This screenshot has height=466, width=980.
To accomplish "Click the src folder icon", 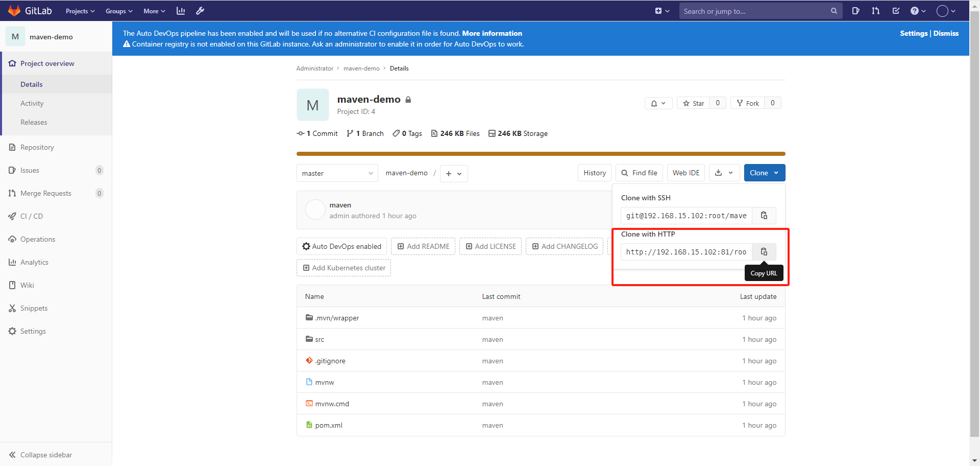I will 309,339.
